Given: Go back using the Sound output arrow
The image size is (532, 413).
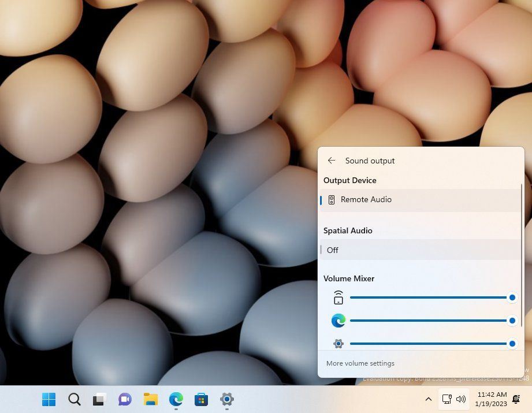Looking at the screenshot, I should tap(332, 161).
